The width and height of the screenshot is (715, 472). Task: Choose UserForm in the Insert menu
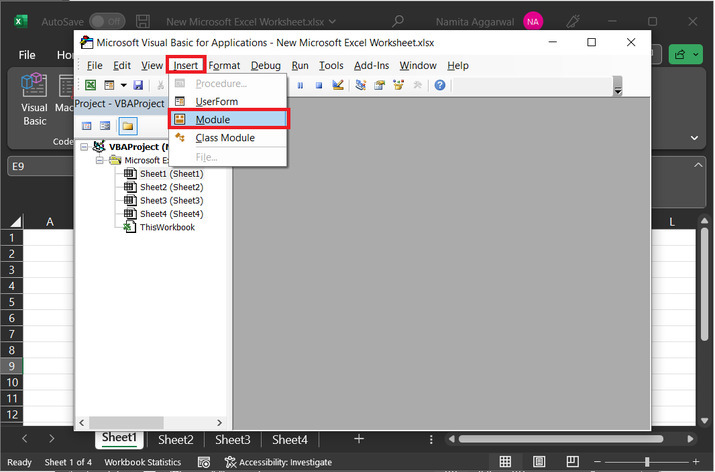point(217,102)
